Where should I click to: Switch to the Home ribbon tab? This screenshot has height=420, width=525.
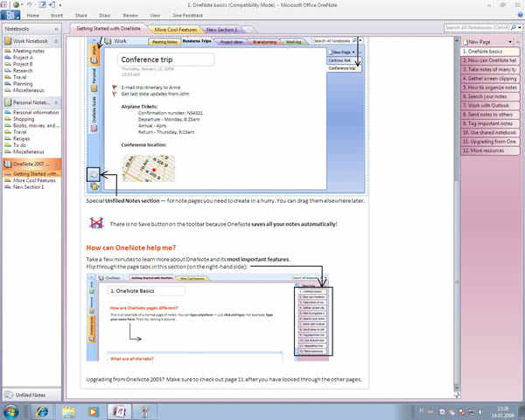click(33, 16)
